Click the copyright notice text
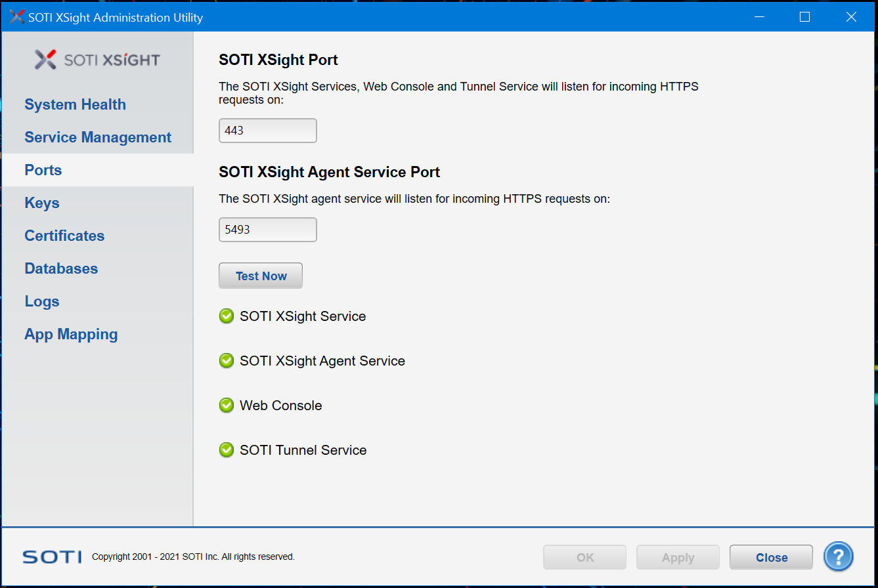The height and width of the screenshot is (588, 878). pos(193,556)
